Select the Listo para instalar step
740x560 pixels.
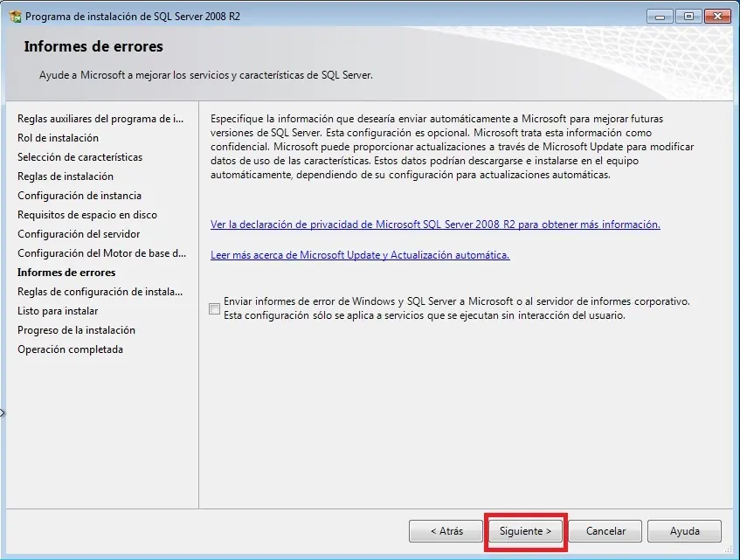coord(58,311)
